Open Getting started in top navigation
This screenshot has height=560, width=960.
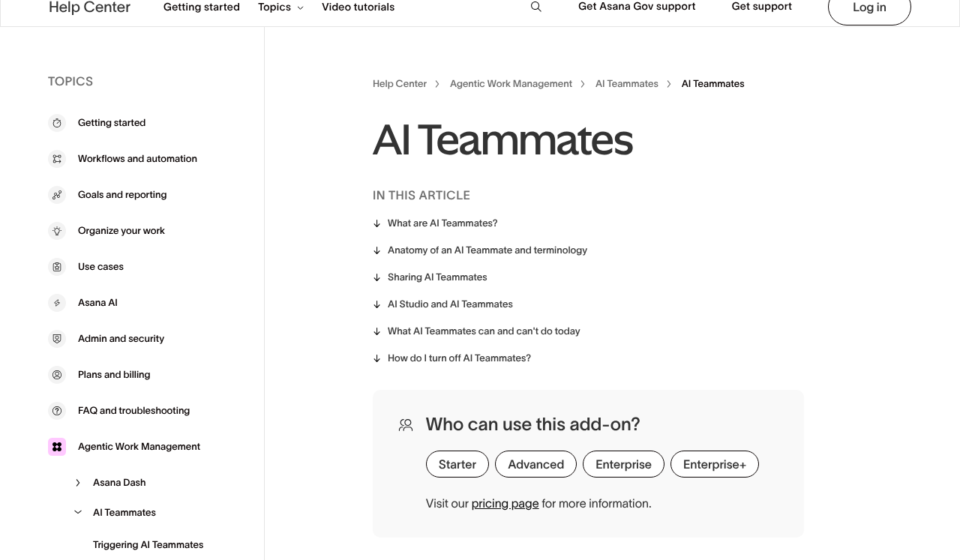point(201,7)
